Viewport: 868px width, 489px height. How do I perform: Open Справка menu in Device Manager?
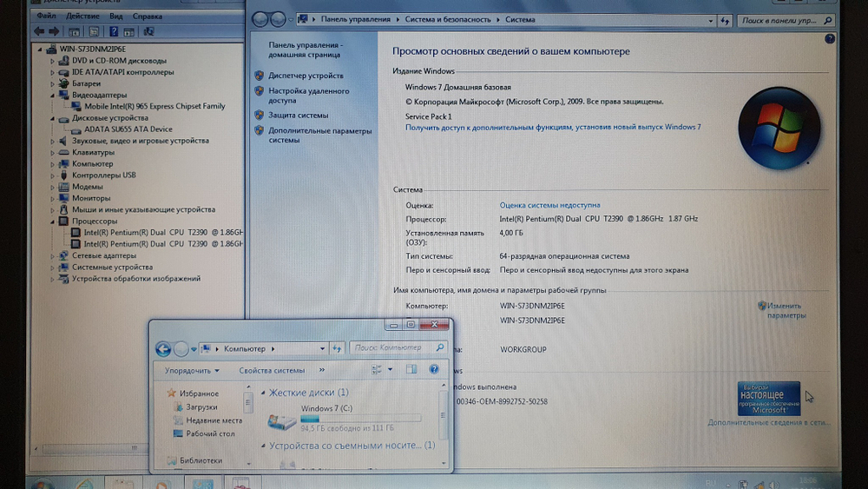coord(148,16)
